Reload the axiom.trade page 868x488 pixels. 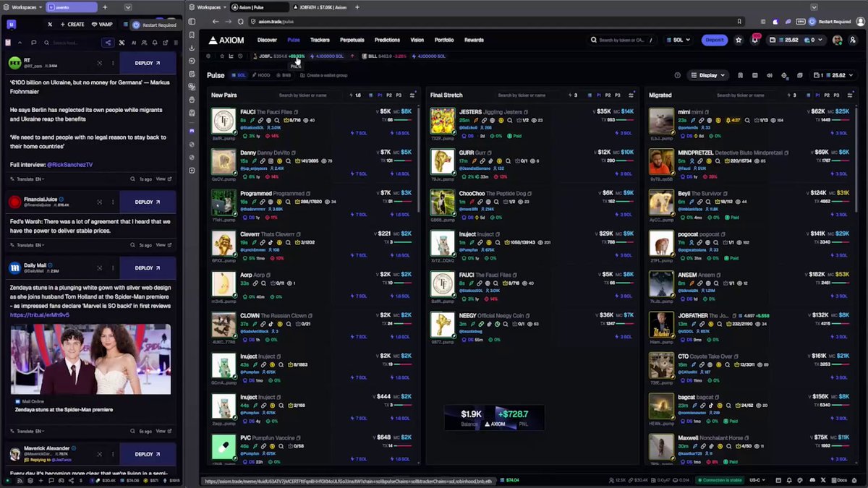tap(240, 22)
